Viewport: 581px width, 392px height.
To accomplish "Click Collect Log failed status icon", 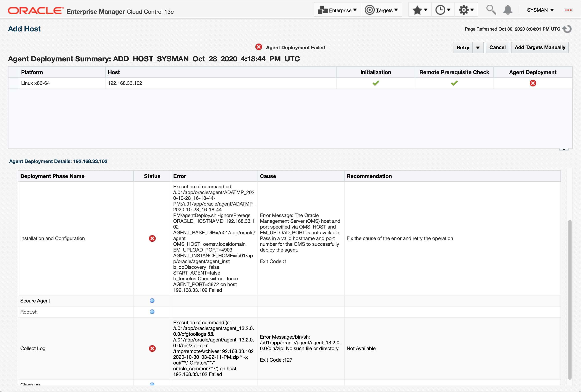I will tap(152, 348).
